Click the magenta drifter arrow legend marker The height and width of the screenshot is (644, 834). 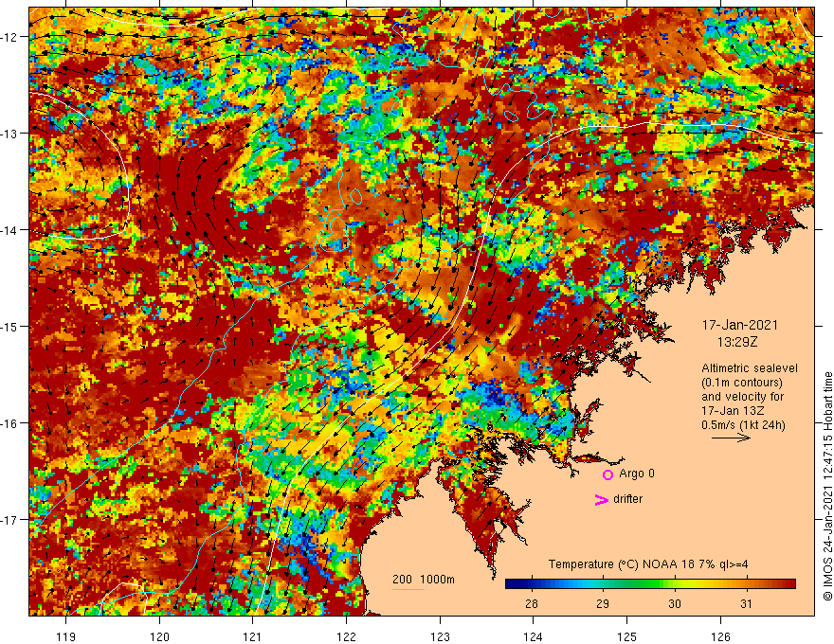tap(601, 499)
